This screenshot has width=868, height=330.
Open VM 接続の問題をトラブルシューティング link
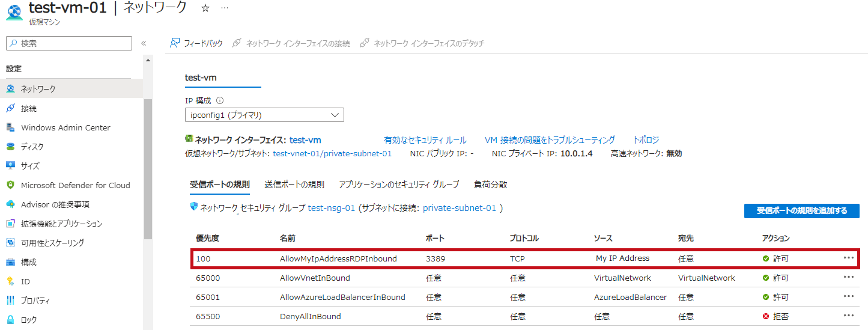coord(550,140)
